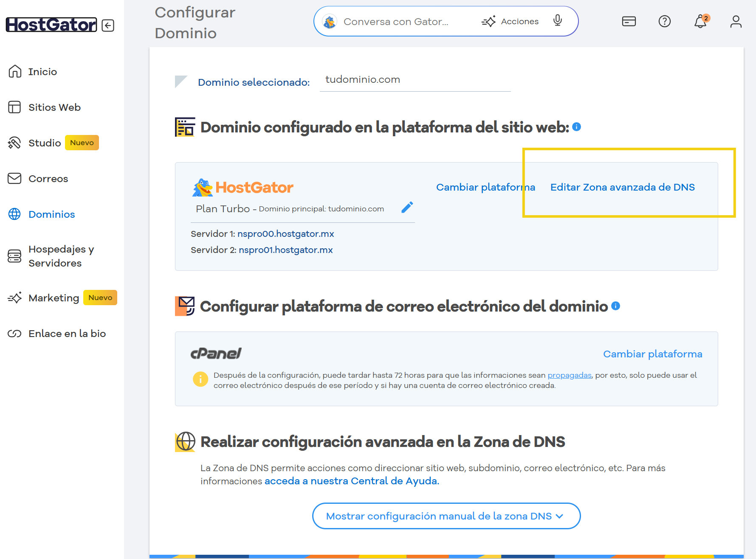Open the user account profile icon

[x=736, y=21]
